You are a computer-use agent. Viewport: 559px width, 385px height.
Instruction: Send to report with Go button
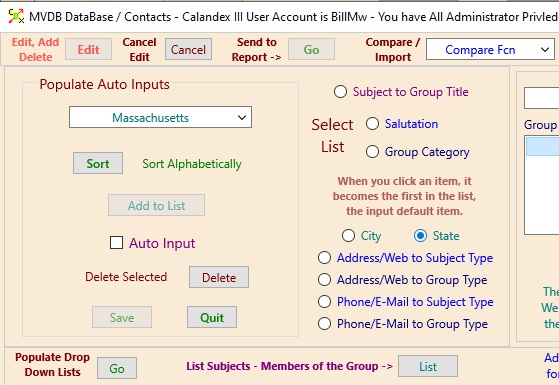[311, 49]
